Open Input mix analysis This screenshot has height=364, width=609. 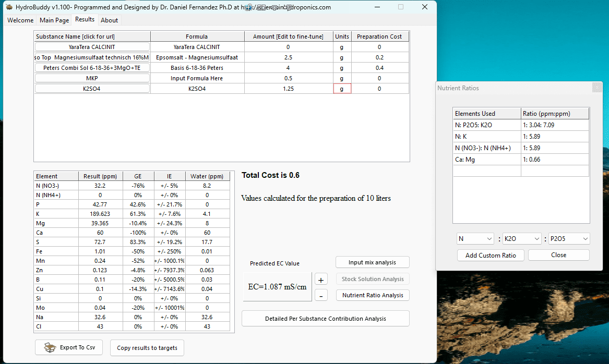372,262
